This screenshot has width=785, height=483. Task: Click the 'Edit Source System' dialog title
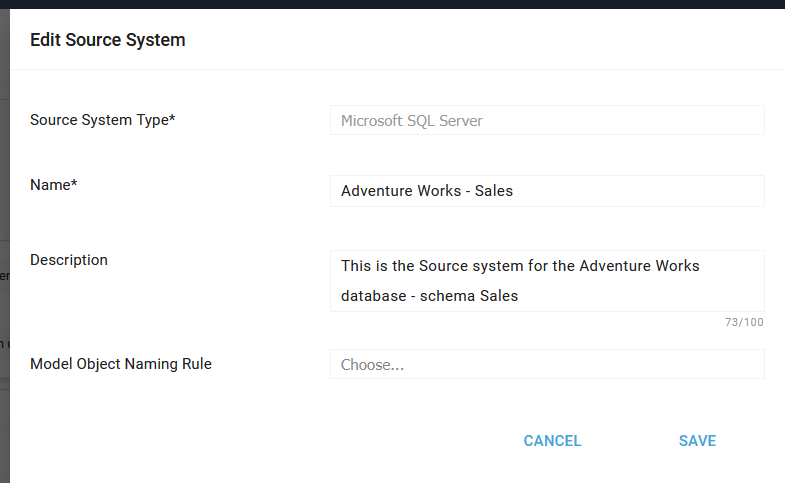pos(107,40)
